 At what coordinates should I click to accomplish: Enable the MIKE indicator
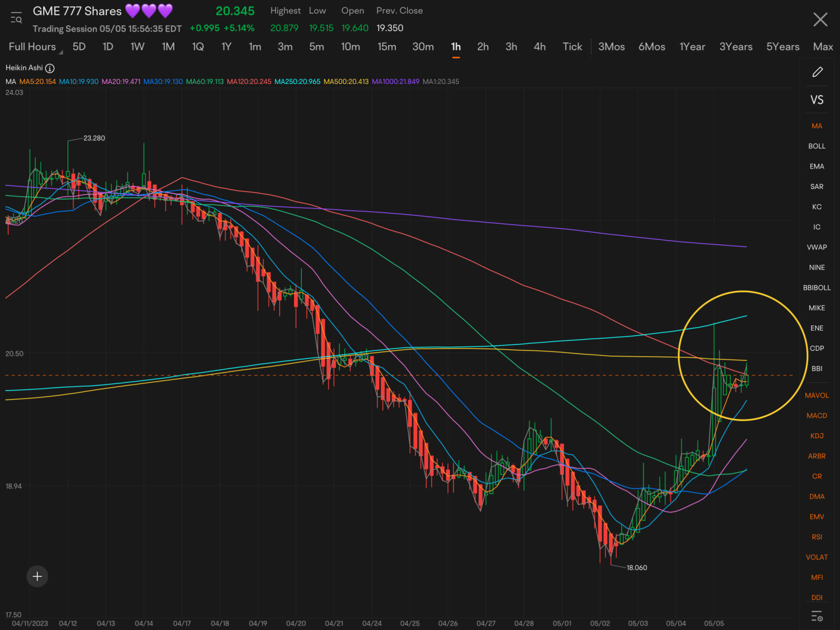pyautogui.click(x=817, y=308)
